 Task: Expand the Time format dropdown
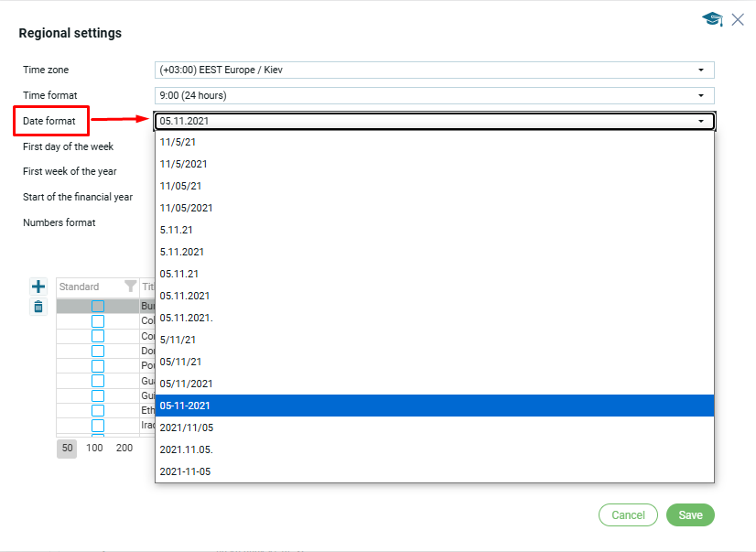[x=434, y=95]
